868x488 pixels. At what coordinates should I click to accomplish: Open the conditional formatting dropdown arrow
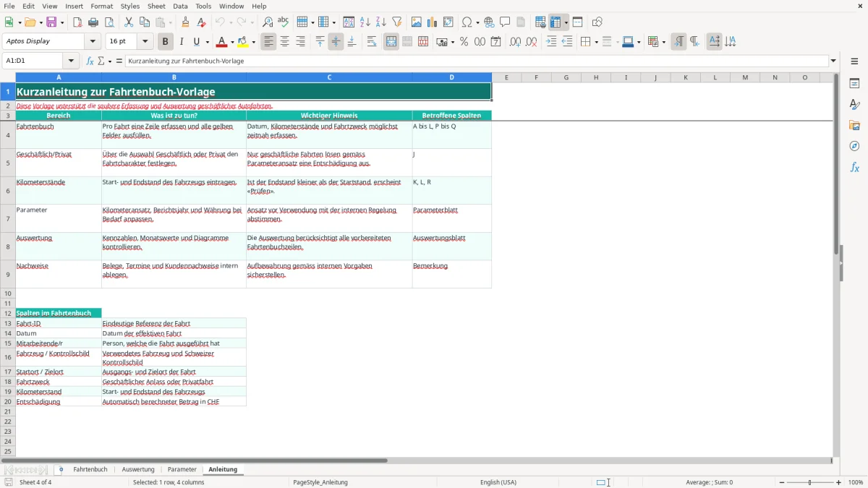point(663,42)
